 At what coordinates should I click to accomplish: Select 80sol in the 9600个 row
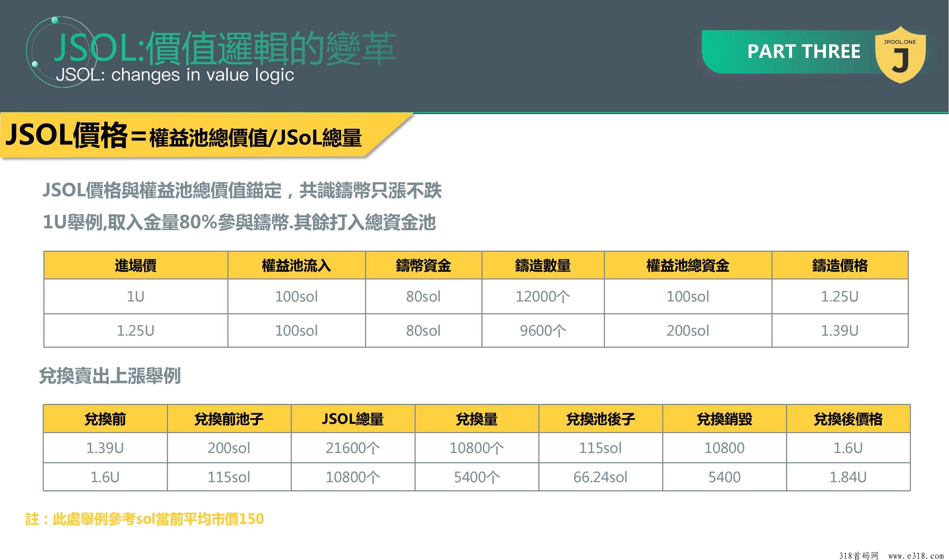(423, 331)
